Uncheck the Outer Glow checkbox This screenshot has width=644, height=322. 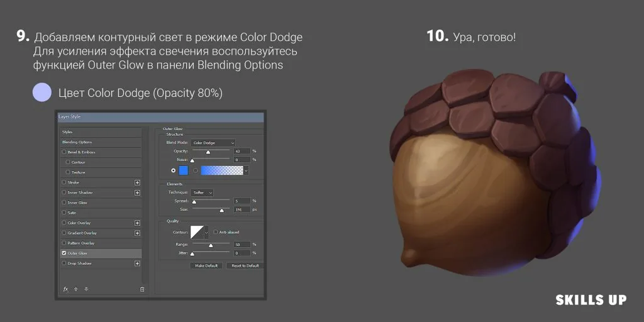[x=64, y=253]
